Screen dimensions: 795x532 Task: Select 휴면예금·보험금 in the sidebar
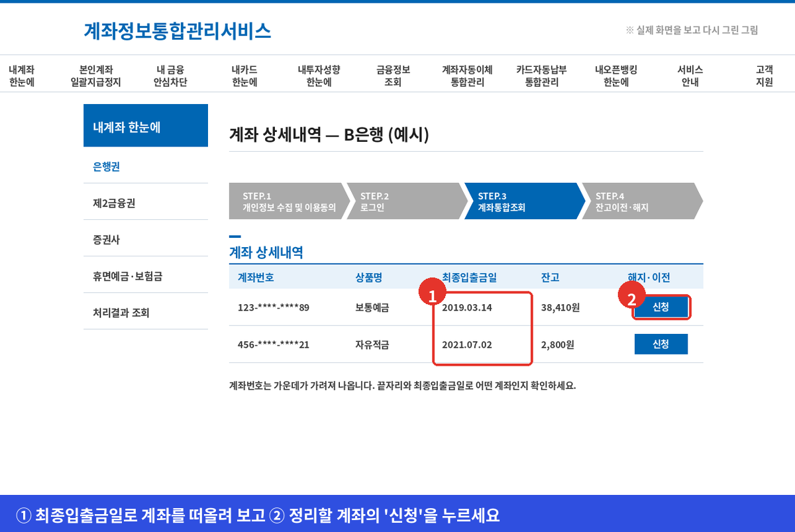click(x=146, y=276)
